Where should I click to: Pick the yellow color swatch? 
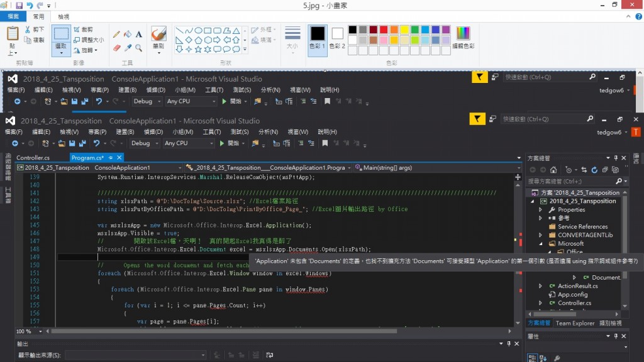pyautogui.click(x=404, y=30)
